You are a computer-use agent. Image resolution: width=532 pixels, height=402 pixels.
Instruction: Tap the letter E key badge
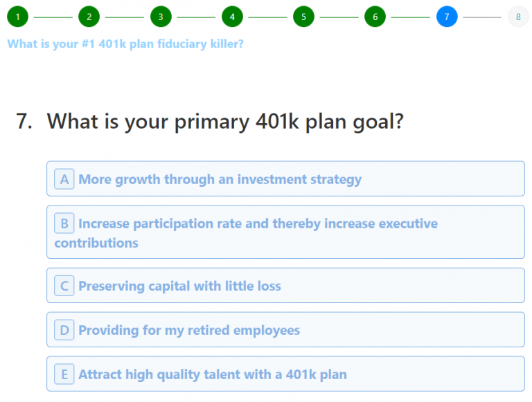[64, 374]
